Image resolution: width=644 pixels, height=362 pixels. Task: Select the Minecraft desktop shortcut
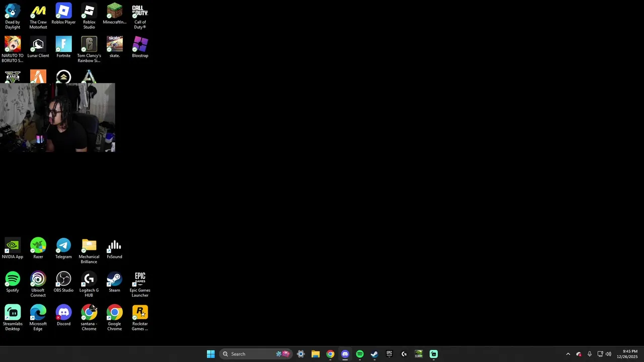point(114,14)
